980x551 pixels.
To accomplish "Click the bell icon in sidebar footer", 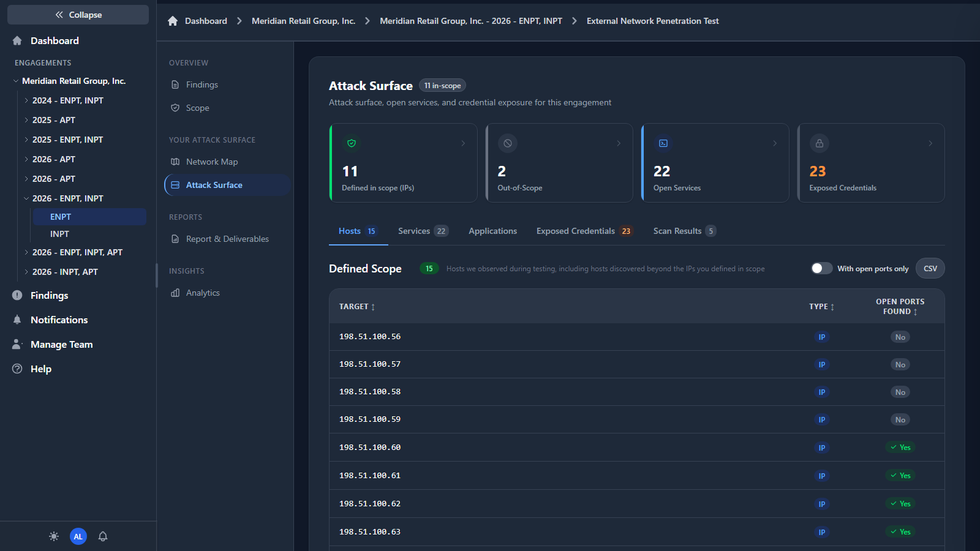I will point(103,536).
